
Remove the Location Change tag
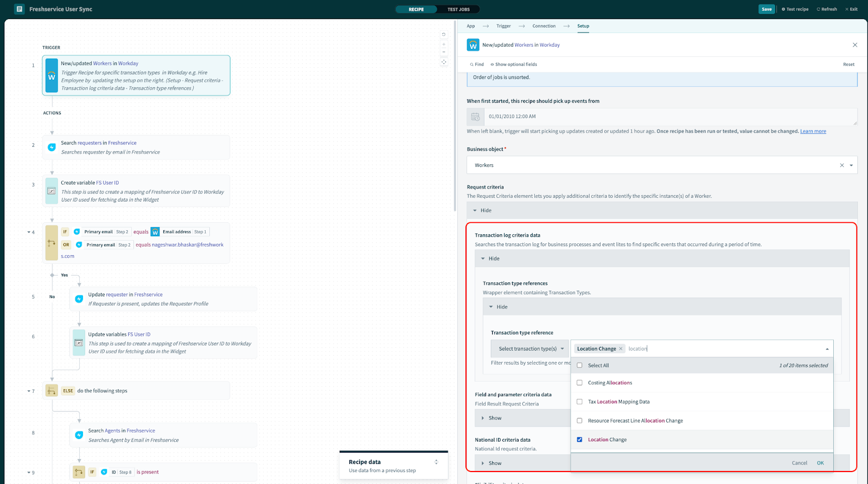click(x=621, y=349)
